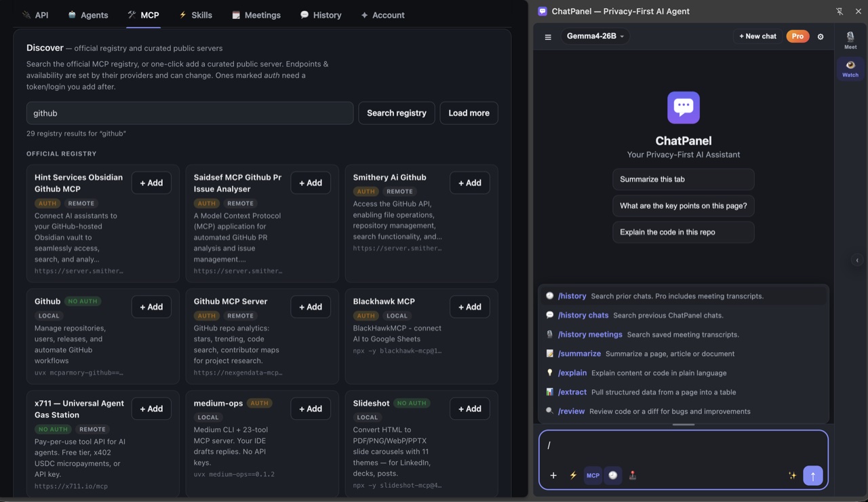Click the NO AUTH badge on Slideshot
This screenshot has width=868, height=502.
(x=412, y=403)
